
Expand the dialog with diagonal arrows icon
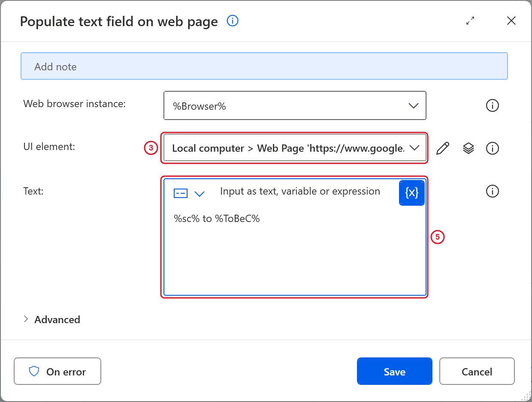(x=470, y=21)
